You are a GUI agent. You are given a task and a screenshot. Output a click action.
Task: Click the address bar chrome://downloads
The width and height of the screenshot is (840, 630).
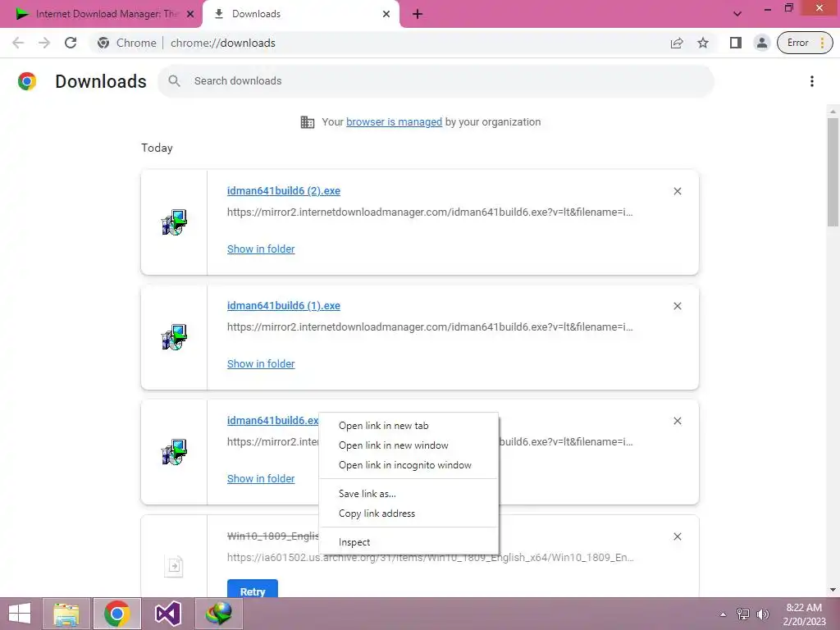223,43
